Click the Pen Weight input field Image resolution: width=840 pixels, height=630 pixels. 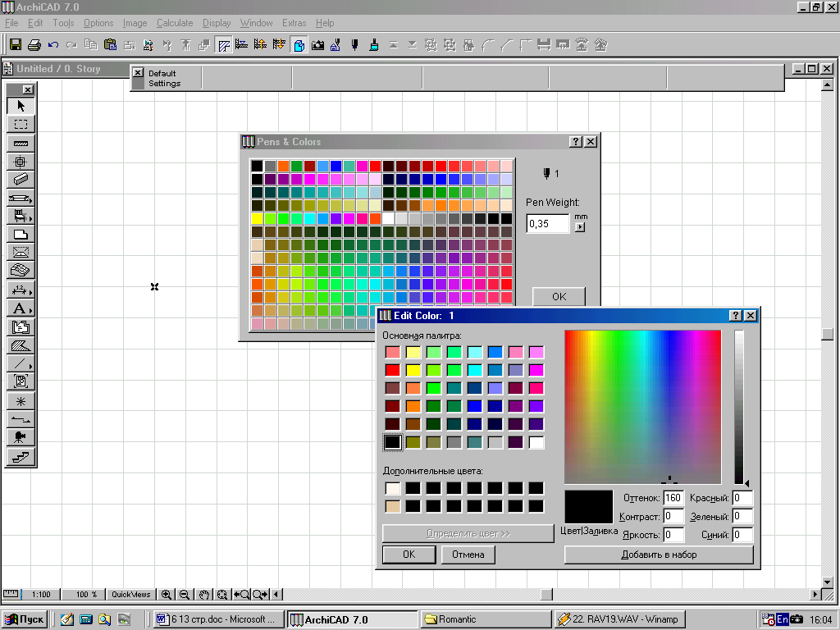tap(547, 223)
